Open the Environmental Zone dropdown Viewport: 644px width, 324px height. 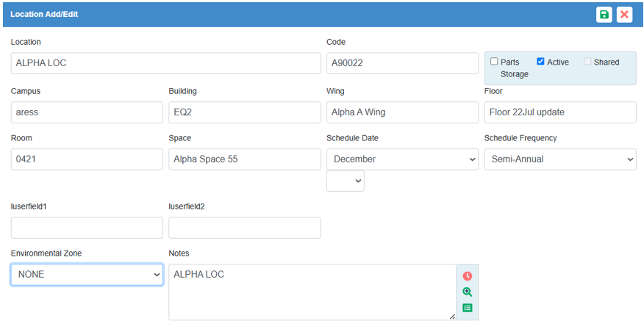click(x=87, y=275)
